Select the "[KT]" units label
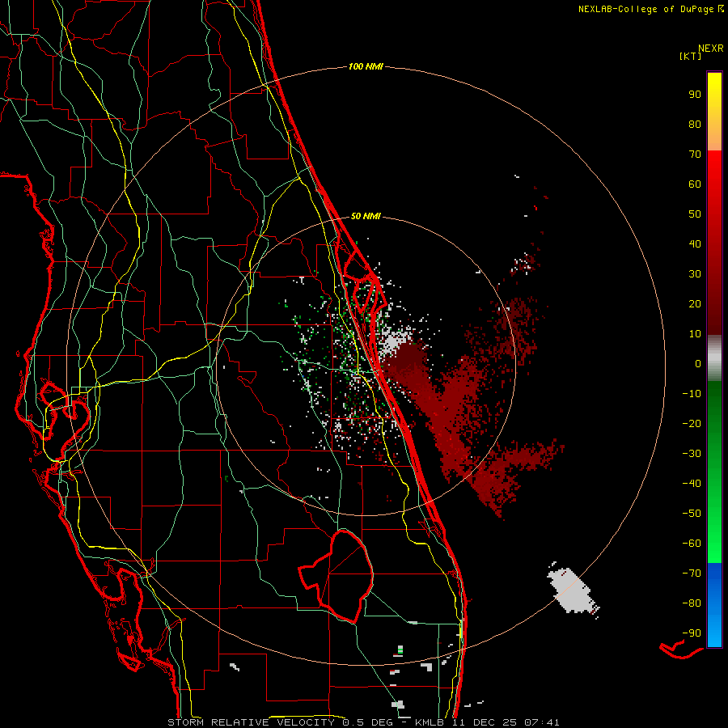This screenshot has height=728, width=728. click(691, 56)
